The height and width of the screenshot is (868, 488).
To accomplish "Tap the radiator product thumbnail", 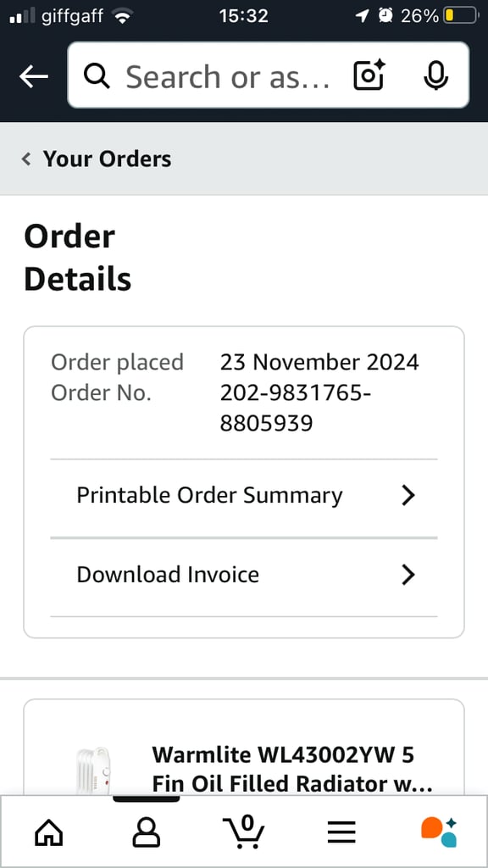I will point(93,771).
